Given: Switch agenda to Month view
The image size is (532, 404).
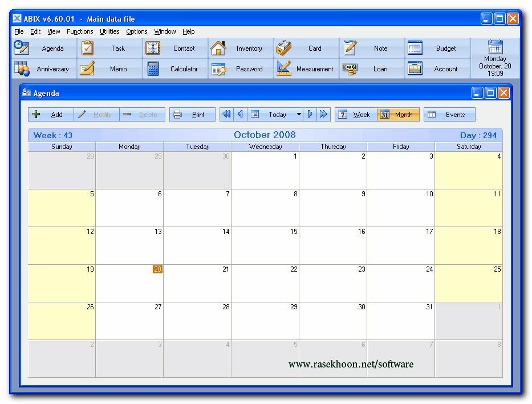Looking at the screenshot, I should pos(398,115).
